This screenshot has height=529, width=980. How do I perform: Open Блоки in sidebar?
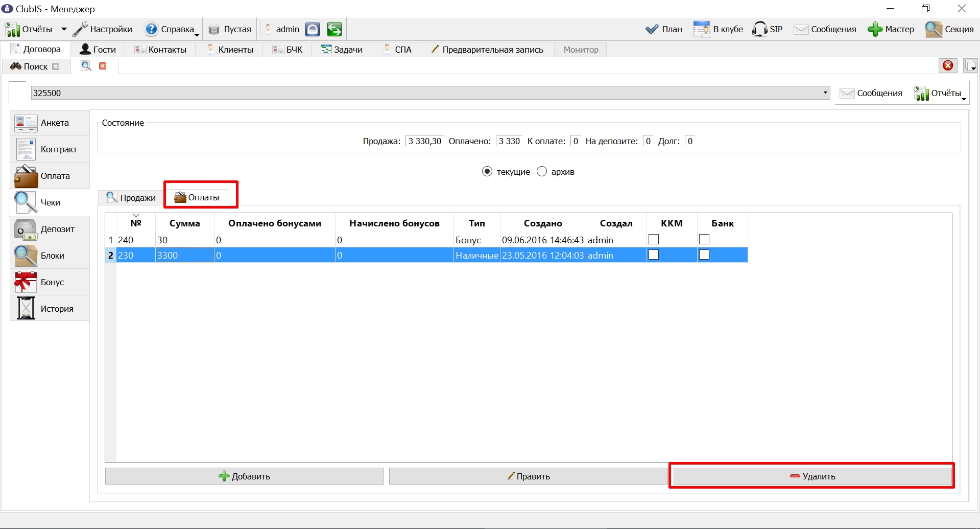coord(50,256)
